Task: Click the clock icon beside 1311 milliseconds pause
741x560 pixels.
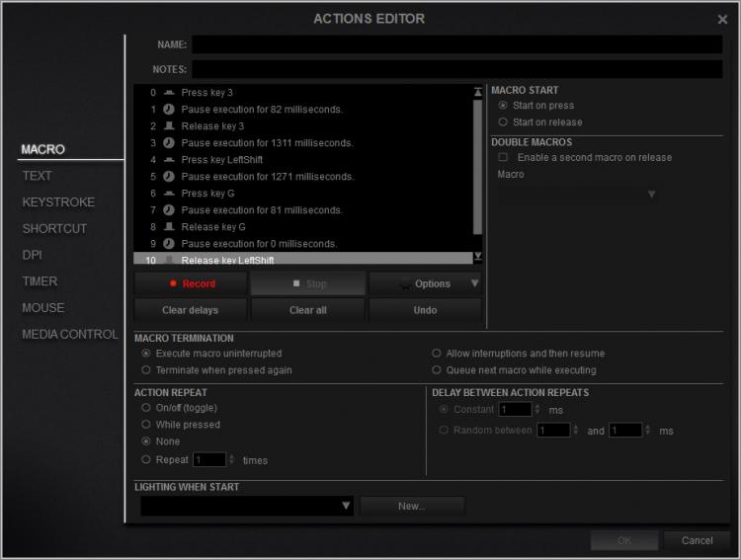Action: 169,143
